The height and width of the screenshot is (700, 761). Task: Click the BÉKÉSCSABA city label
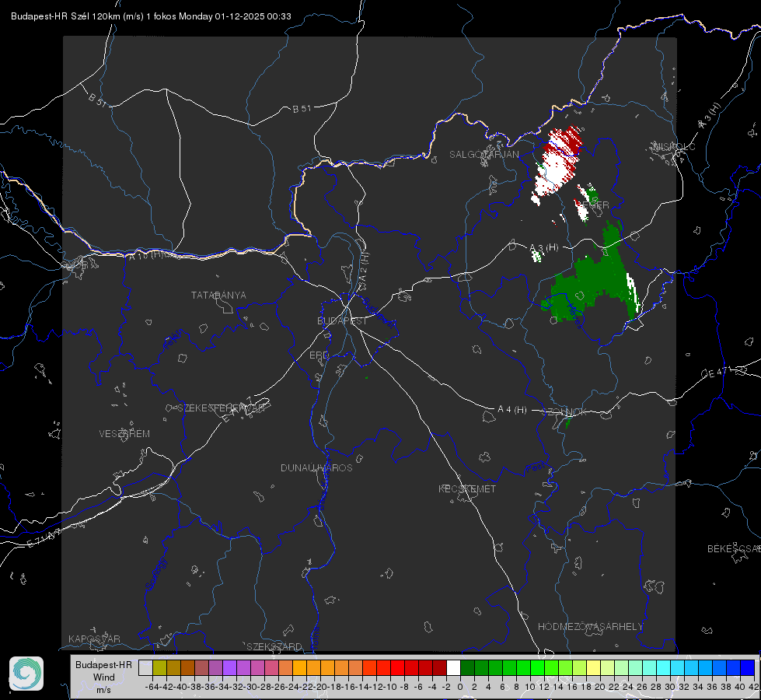pos(734,549)
